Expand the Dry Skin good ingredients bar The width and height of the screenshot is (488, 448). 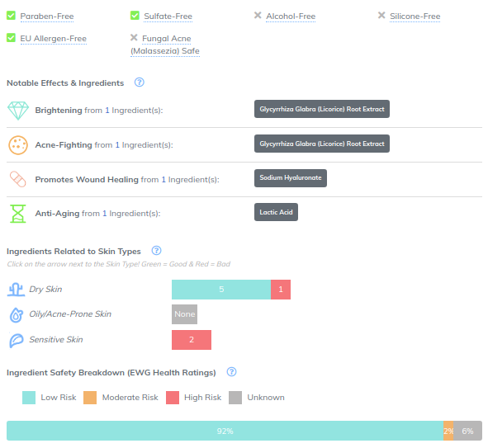tap(221, 290)
